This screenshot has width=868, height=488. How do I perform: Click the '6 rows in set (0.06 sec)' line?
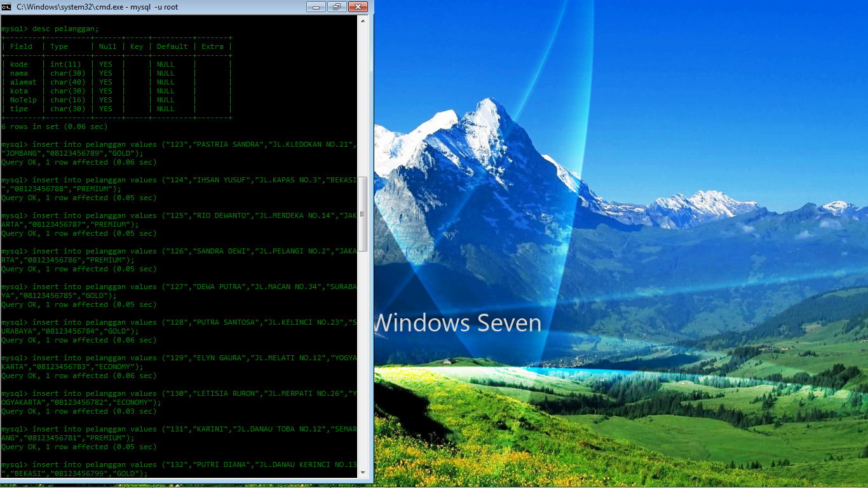(x=55, y=126)
